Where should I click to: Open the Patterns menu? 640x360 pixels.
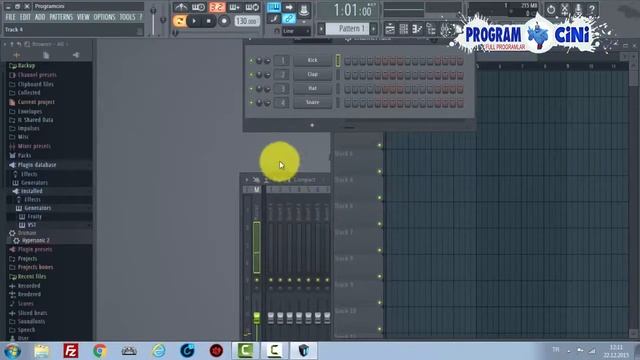(x=61, y=17)
